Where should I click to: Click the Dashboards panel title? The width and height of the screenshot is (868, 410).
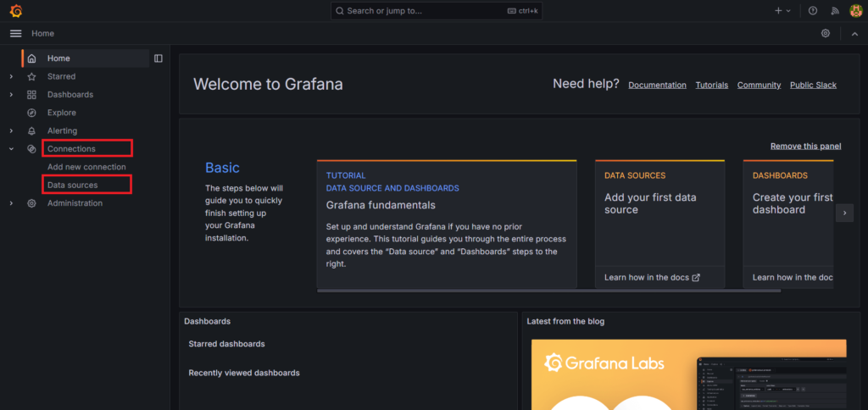[x=207, y=321]
